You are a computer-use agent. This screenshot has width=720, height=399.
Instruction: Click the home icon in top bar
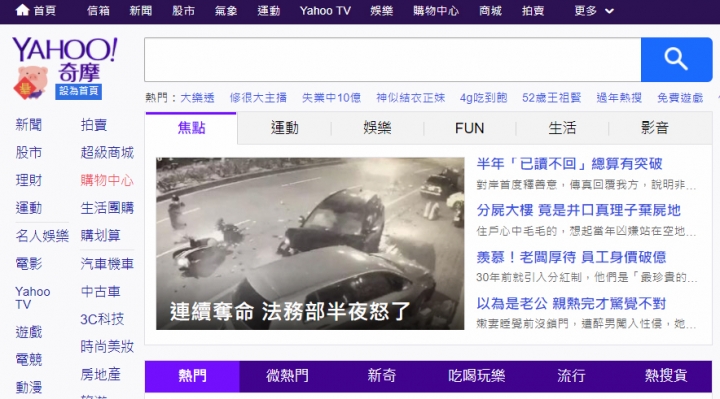22,10
